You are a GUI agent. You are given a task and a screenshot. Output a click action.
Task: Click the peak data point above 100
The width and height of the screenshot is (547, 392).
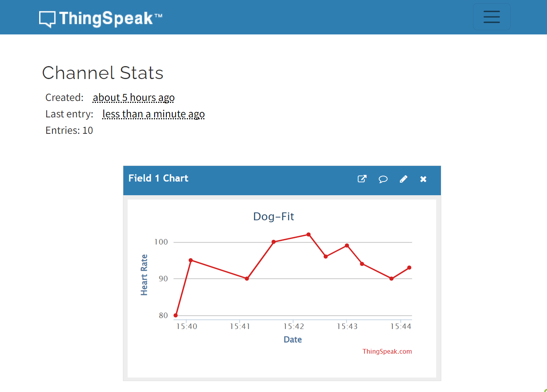click(309, 235)
